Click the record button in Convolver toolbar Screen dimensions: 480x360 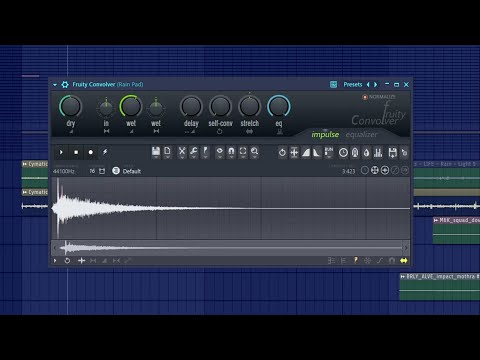[x=91, y=152]
